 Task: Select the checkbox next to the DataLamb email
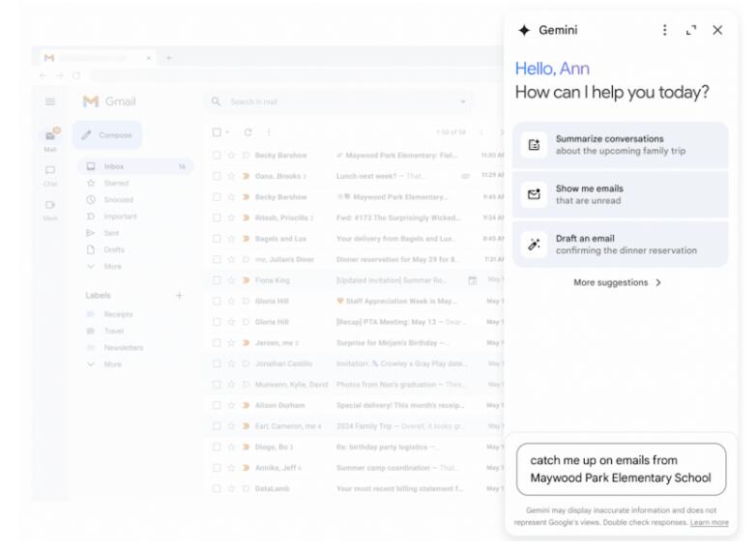[218, 489]
